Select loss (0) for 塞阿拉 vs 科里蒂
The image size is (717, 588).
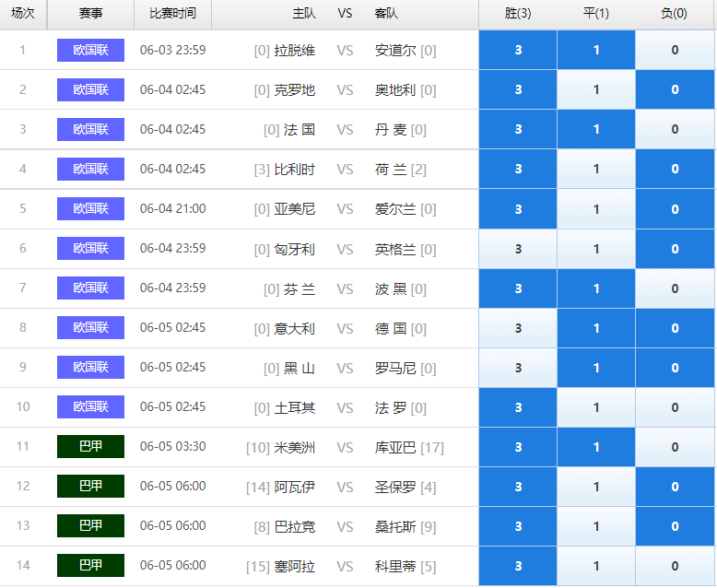click(x=675, y=566)
